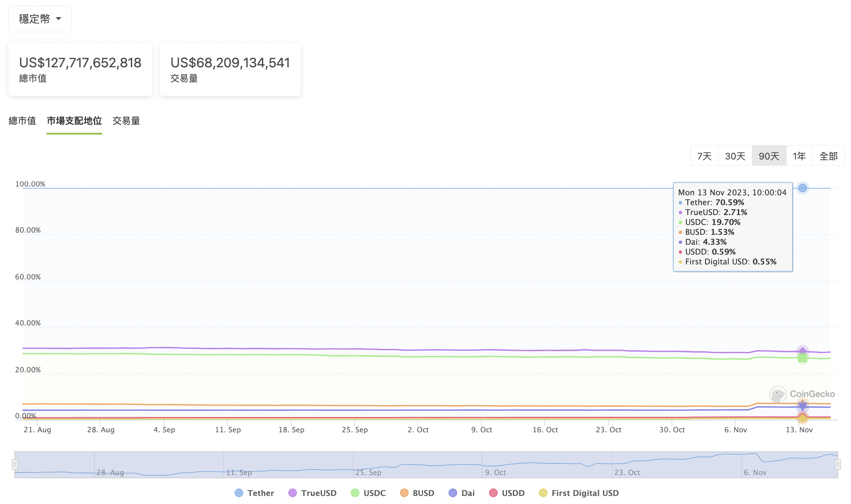Screen dimensions: 851x504
Task: Switch to the 交易量 chart tab
Action: pos(126,121)
